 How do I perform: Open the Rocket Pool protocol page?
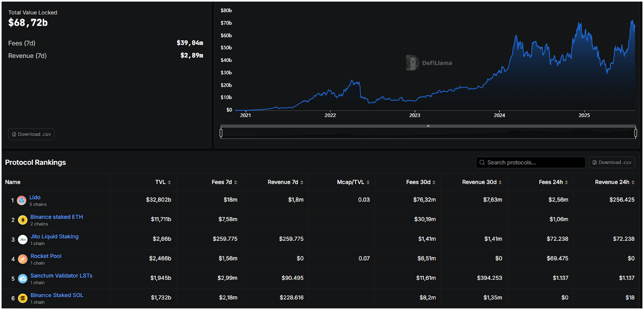pos(46,256)
